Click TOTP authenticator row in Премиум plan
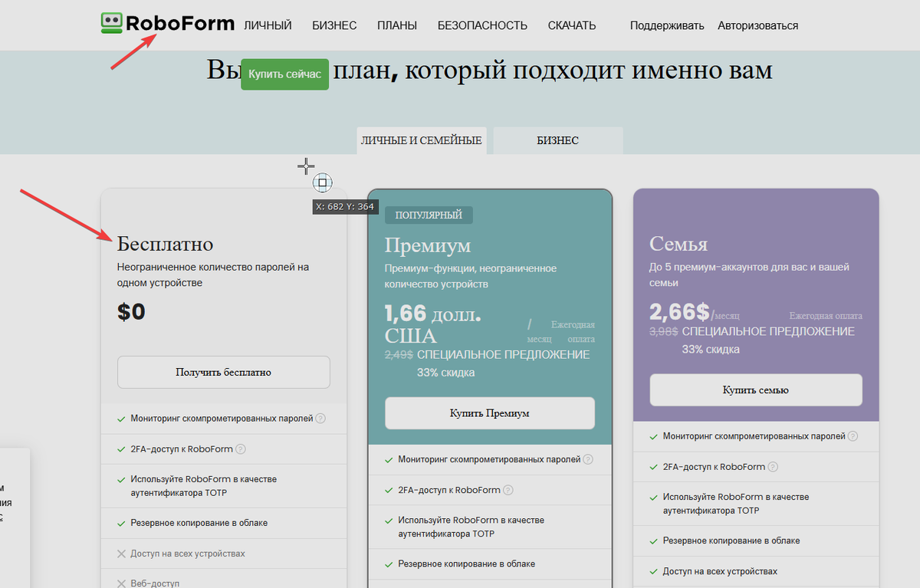The image size is (920, 588). point(491,527)
